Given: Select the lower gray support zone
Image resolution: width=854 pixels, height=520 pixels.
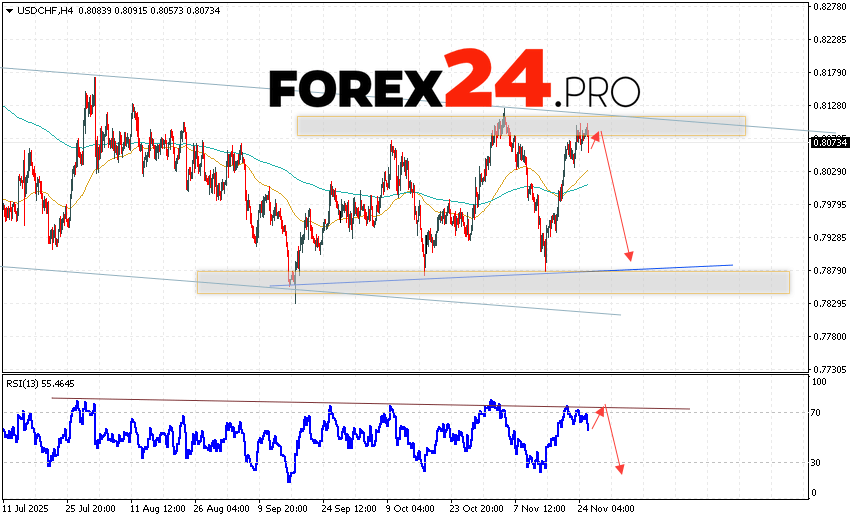Looking at the screenshot, I should coord(492,282).
